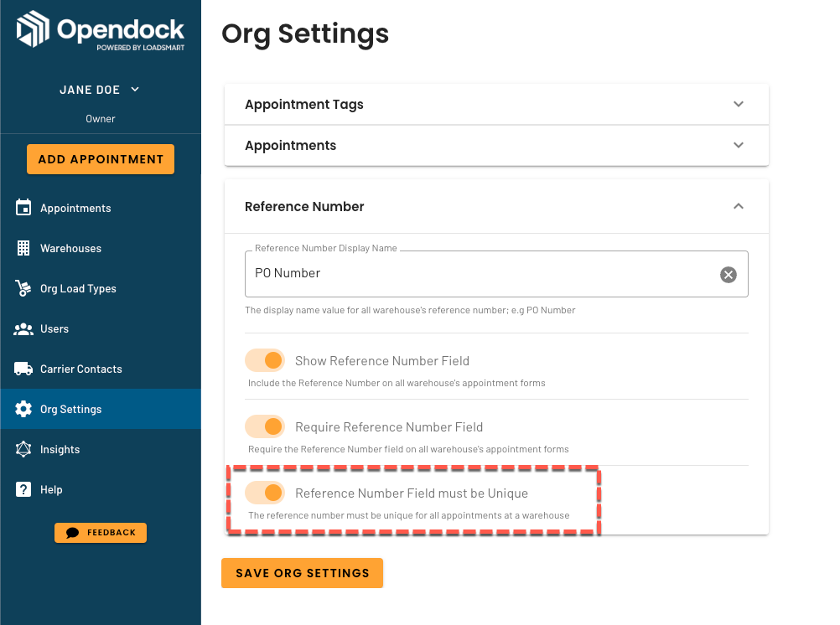The image size is (840, 625).
Task: Click the Appointments calendar icon in sidebar
Action: pos(23,208)
